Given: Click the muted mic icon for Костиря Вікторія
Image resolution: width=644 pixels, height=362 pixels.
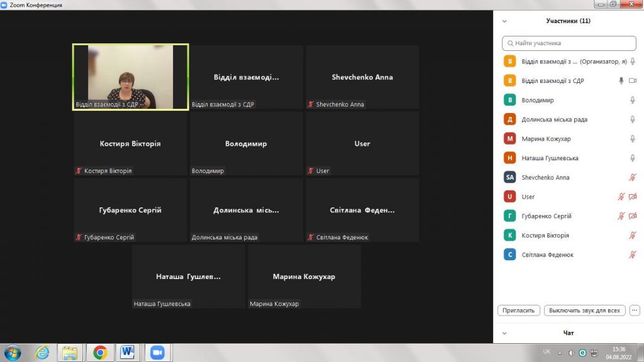Looking at the screenshot, I should coord(633,236).
